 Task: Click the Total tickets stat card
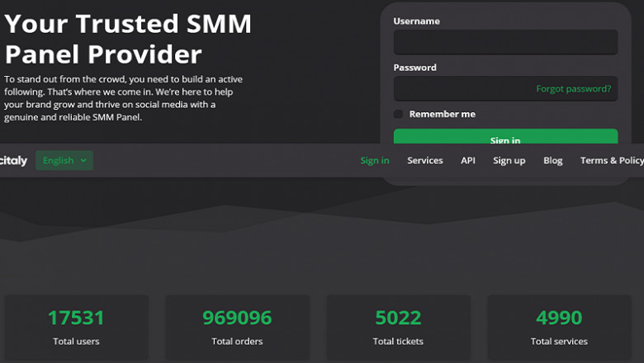(x=398, y=328)
